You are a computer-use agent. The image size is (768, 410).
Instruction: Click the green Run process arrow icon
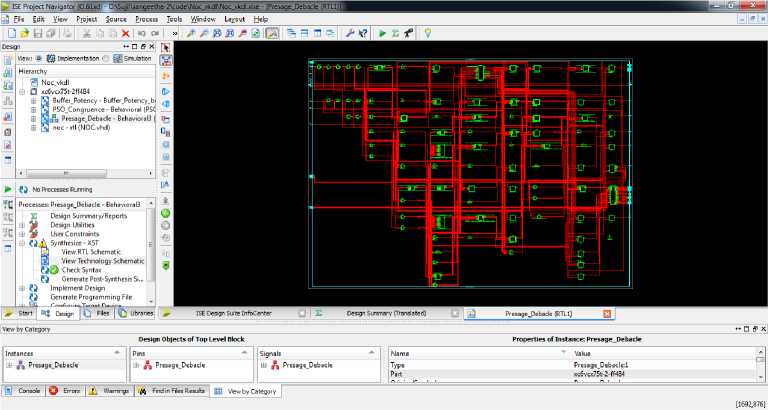tap(383, 33)
